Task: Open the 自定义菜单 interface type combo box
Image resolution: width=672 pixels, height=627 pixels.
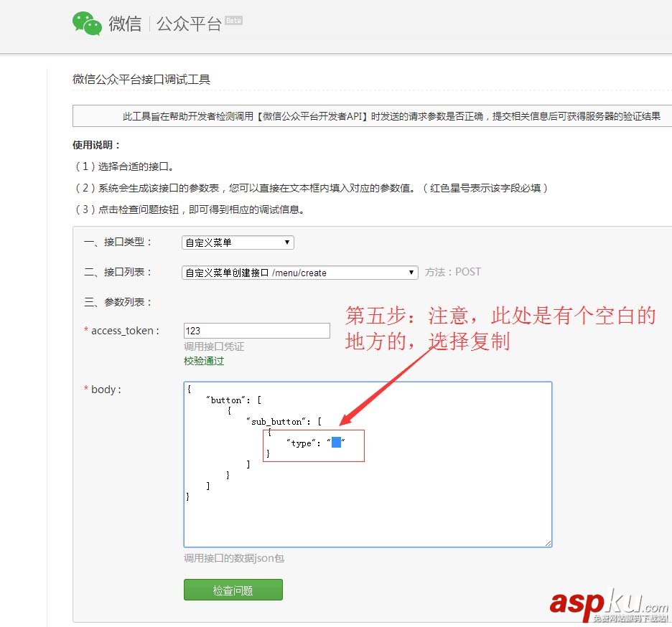Action: click(x=237, y=242)
